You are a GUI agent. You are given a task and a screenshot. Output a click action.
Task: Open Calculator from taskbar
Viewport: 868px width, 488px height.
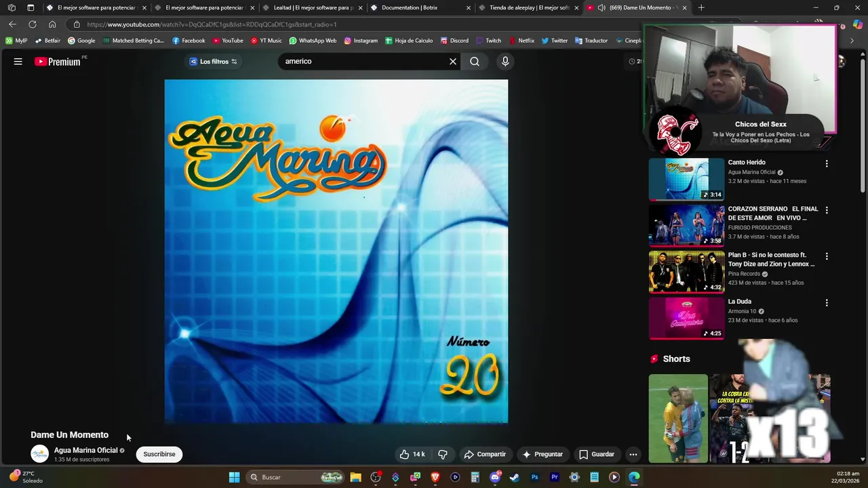[475, 477]
